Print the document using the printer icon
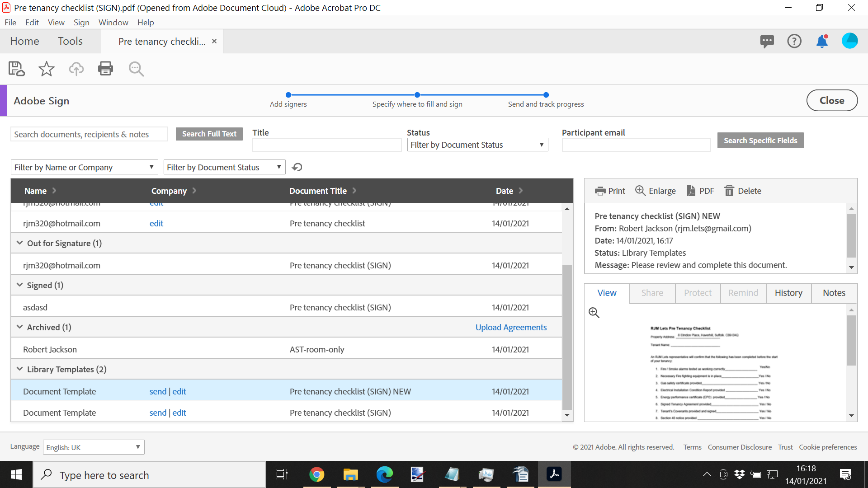The height and width of the screenshot is (488, 868). (x=105, y=69)
